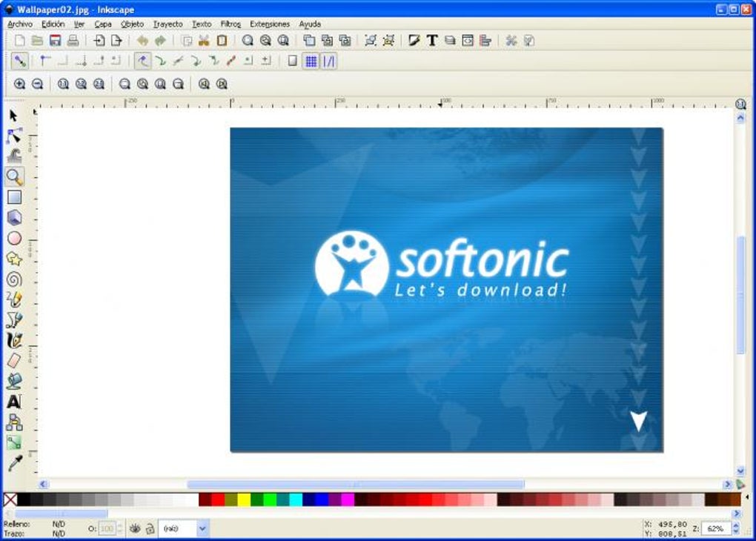This screenshot has width=756, height=541.
Task: Open the Text and Font dialog
Action: (432, 41)
